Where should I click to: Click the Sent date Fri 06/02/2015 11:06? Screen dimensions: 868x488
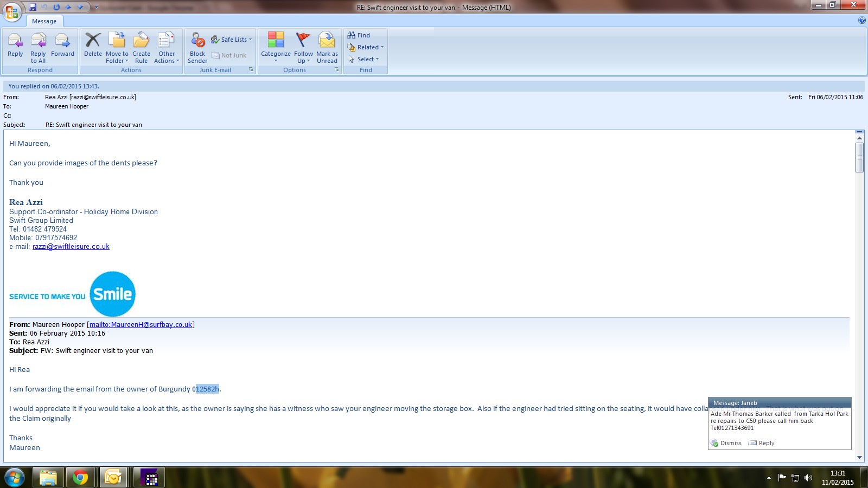tap(835, 97)
